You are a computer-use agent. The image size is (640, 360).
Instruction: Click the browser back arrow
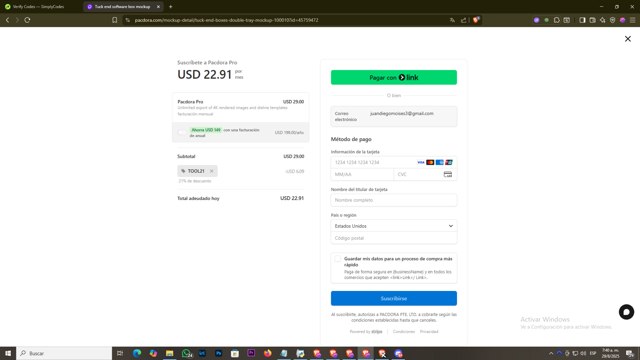[x=7, y=20]
